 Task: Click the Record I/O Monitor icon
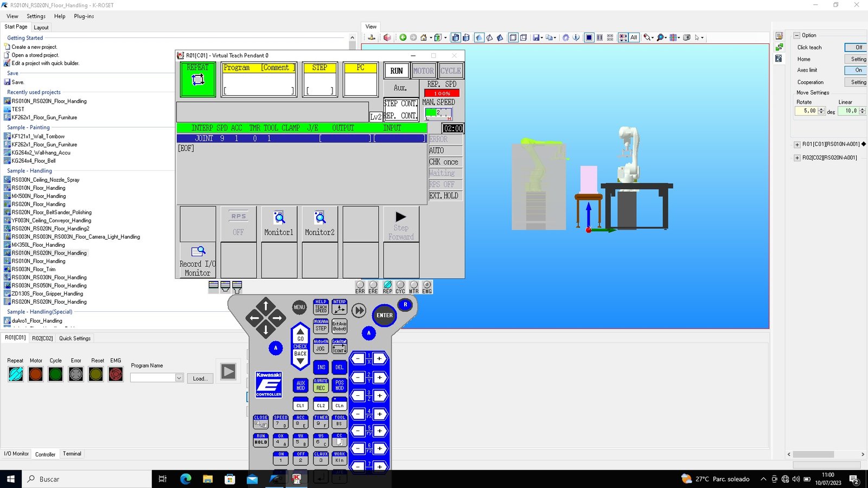197,260
